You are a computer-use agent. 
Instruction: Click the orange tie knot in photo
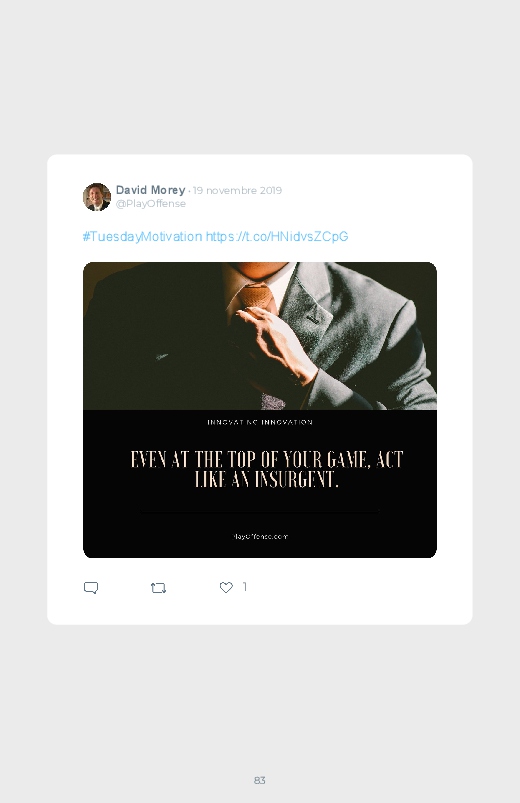pyautogui.click(x=256, y=295)
